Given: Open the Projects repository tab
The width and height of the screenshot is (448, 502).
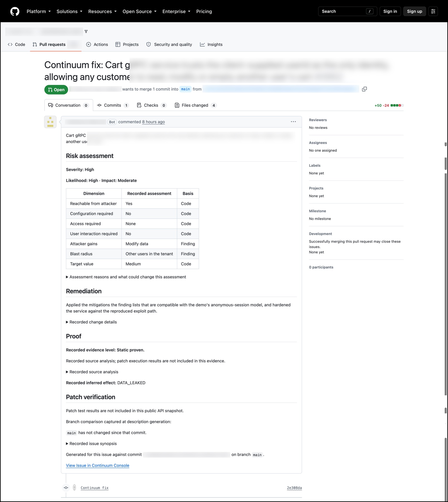Looking at the screenshot, I should 127,45.
